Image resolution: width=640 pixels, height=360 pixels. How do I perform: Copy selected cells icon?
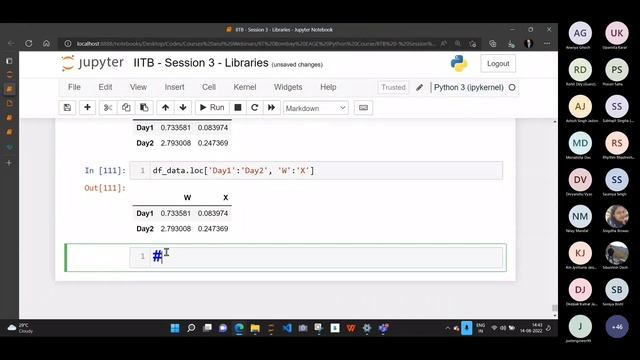click(x=126, y=108)
